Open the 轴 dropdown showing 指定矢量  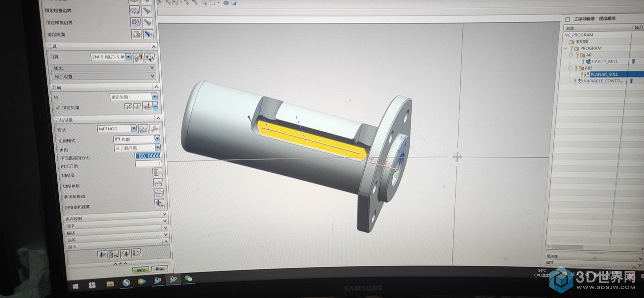tap(133, 97)
